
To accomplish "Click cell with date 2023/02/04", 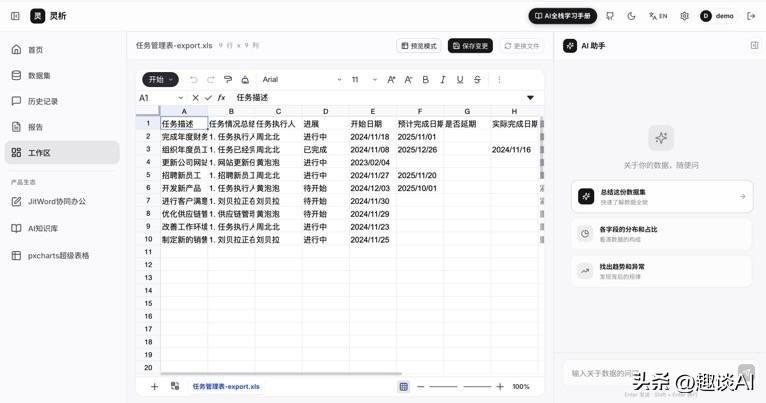I will point(373,162).
